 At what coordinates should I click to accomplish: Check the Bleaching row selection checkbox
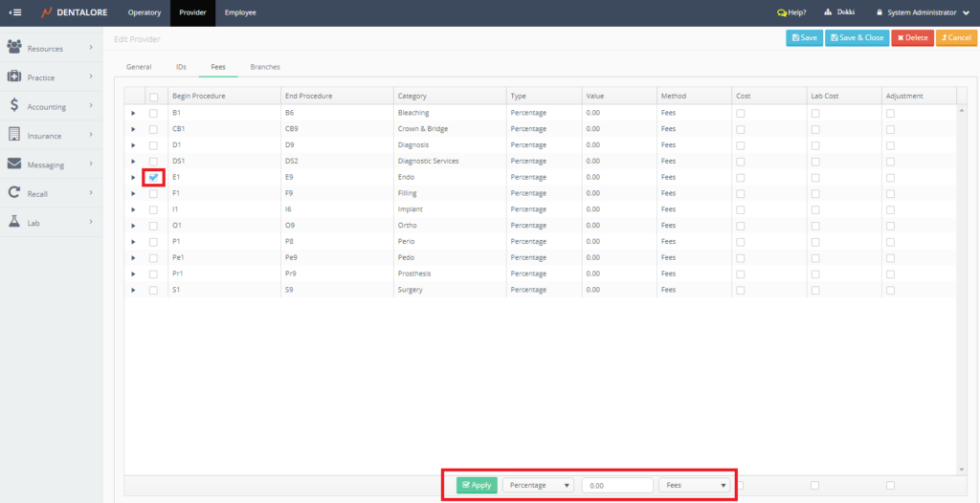tap(153, 113)
